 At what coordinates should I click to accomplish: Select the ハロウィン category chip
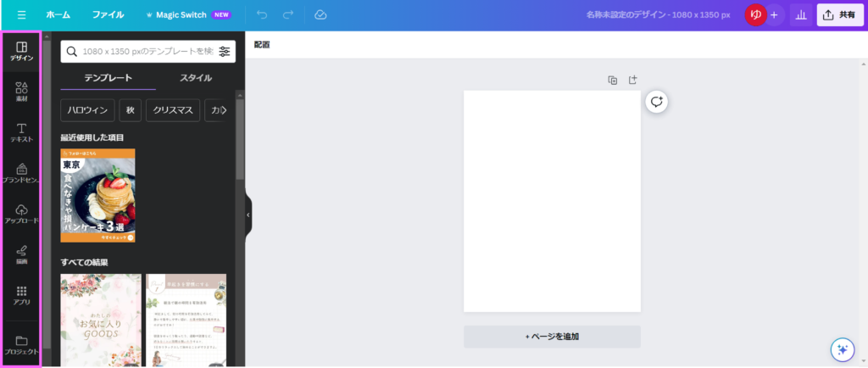[x=87, y=110]
